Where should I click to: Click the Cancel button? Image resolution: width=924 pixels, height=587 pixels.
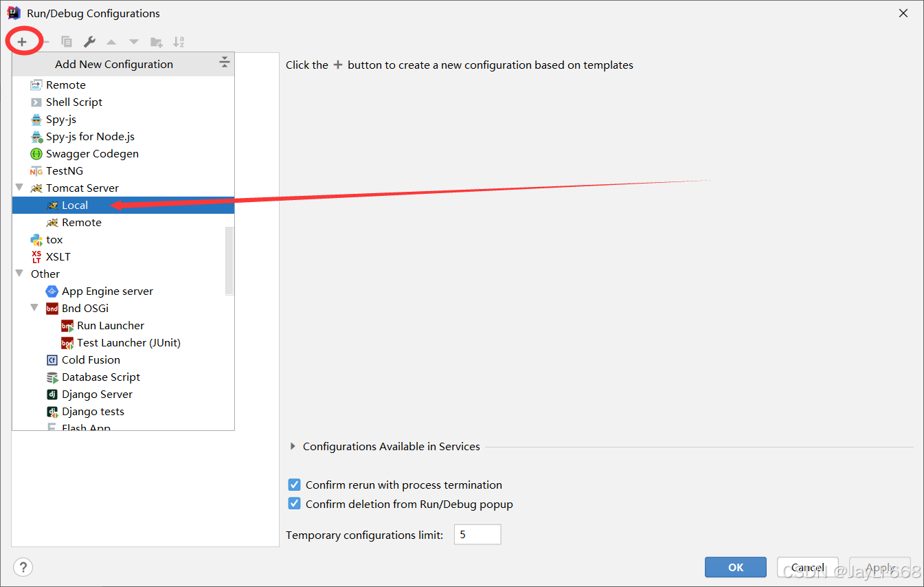808,567
